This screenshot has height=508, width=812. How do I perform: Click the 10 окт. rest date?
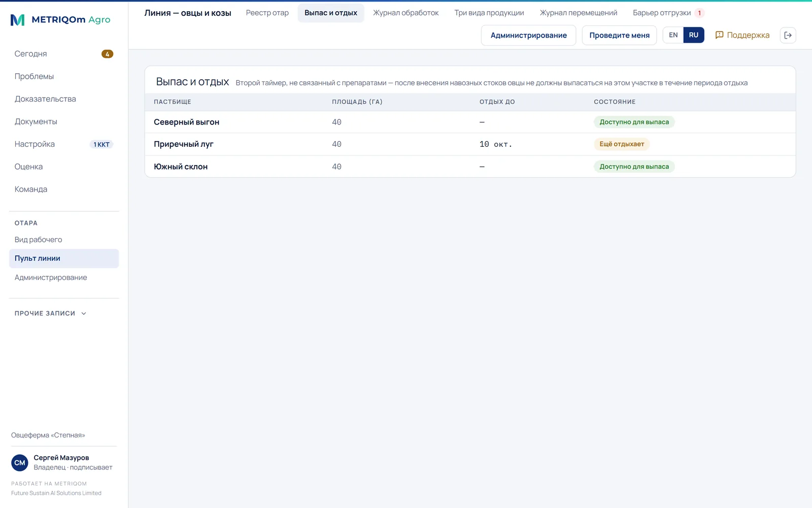coord(496,144)
